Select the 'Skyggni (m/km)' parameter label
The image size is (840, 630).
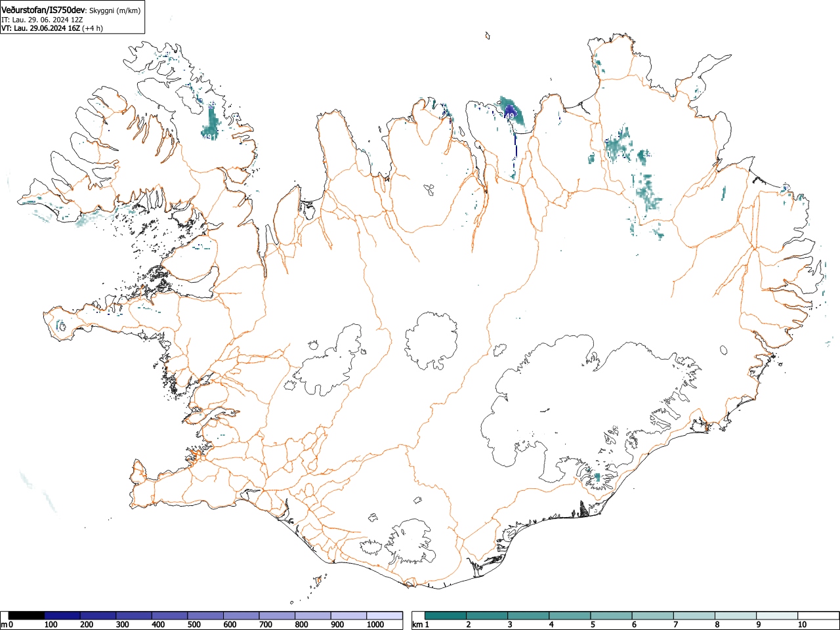click(x=114, y=10)
